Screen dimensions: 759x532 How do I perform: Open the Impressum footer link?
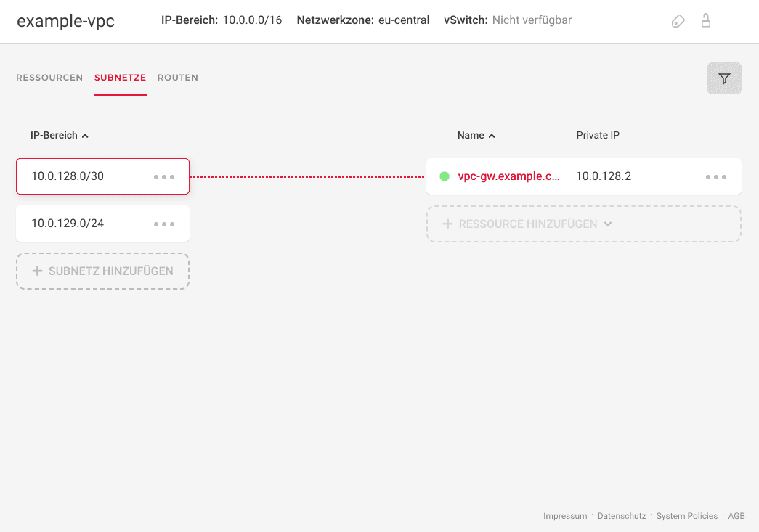coord(564,516)
